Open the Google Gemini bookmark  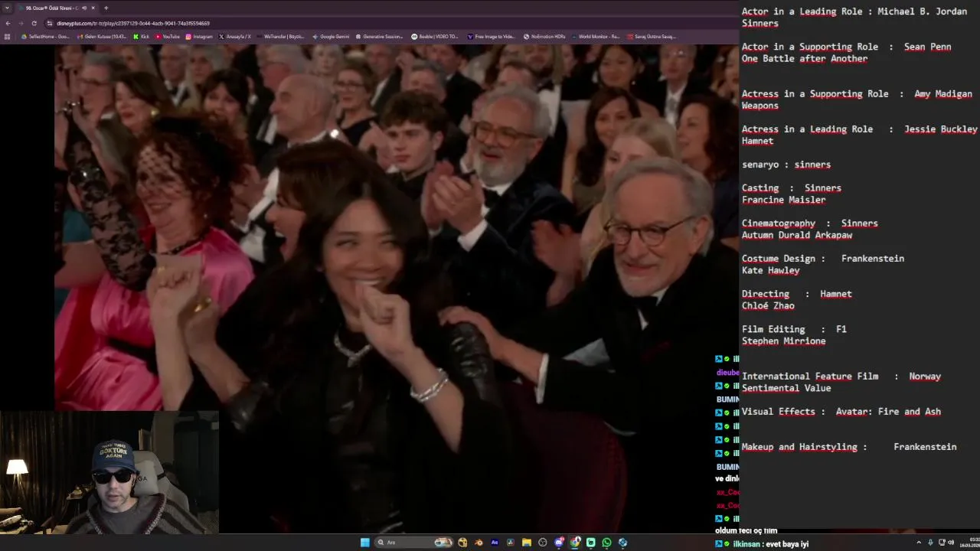pyautogui.click(x=331, y=36)
